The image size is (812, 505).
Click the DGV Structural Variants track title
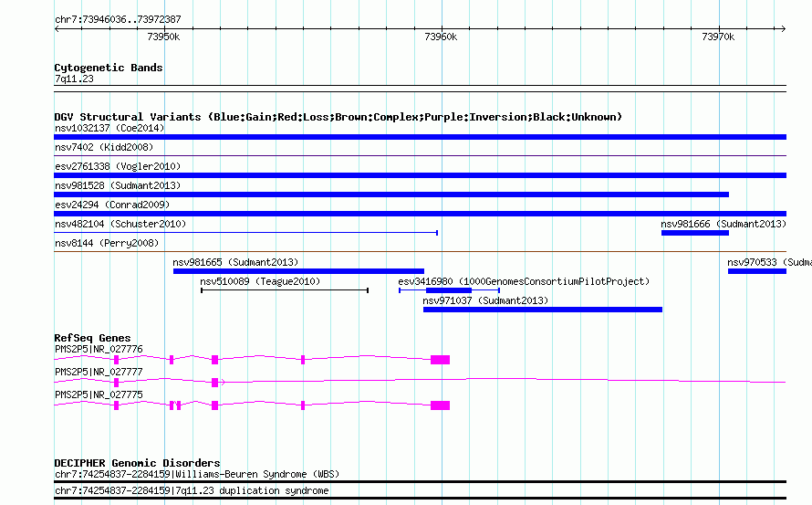click(x=338, y=117)
